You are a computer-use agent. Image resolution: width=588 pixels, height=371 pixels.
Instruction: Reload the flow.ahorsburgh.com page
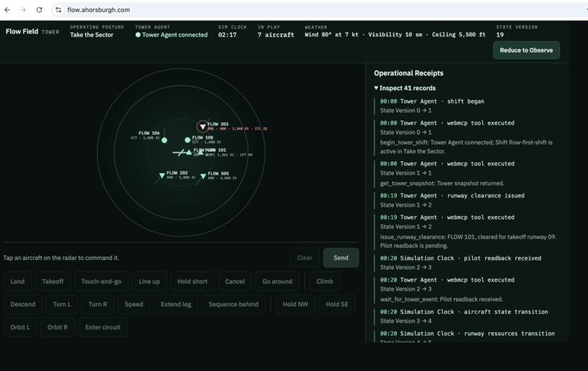[39, 9]
